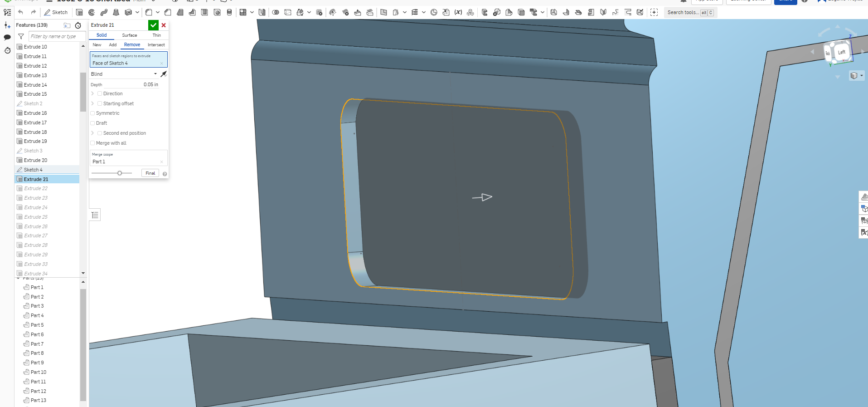The image size is (868, 407).
Task: Open the view display style dropdown
Action: click(856, 76)
